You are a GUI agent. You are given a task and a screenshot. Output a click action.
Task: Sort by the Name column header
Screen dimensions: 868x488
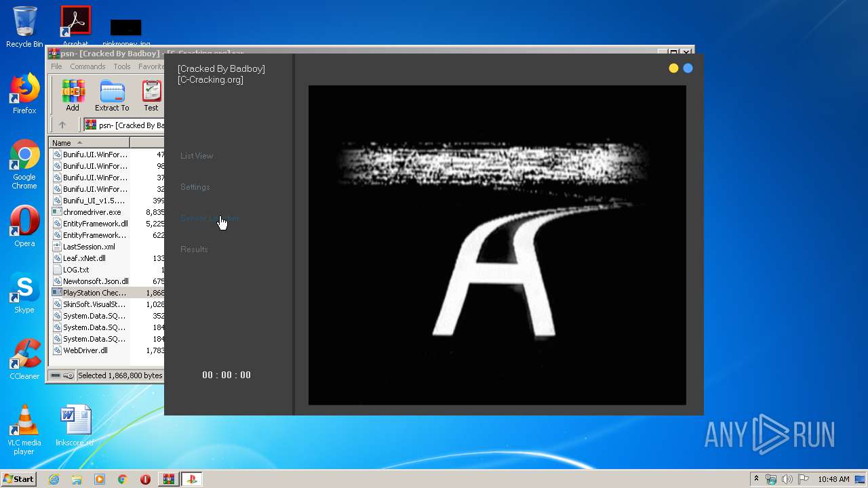point(89,142)
